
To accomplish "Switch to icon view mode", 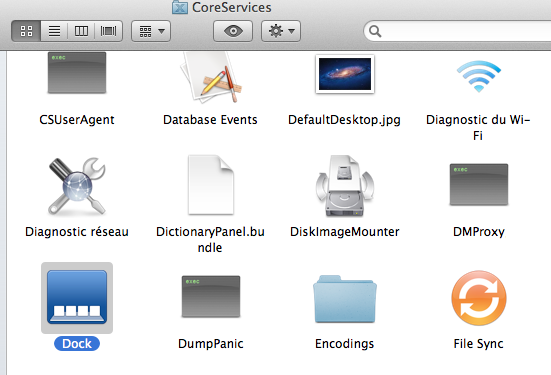I will click(26, 31).
